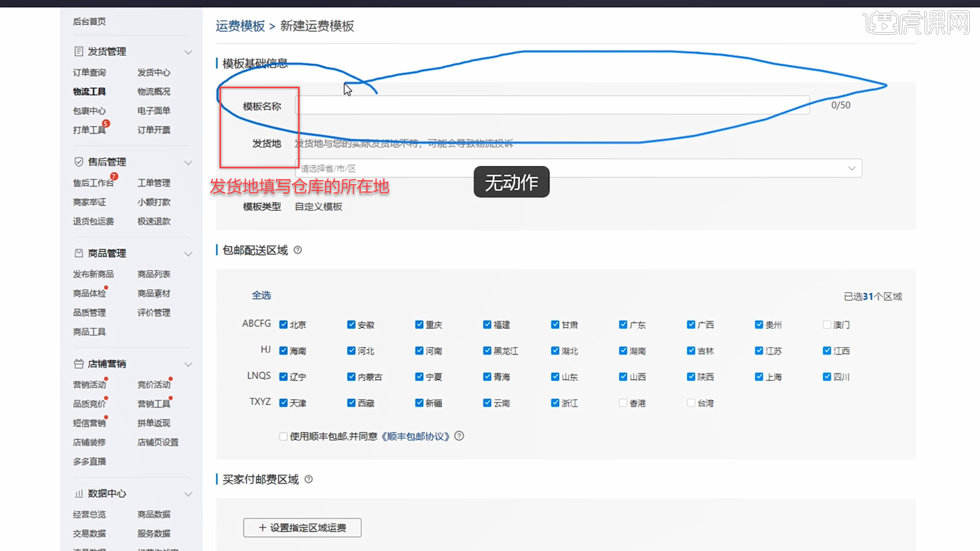The image size is (980, 551).
Task: Open 商家举证 menu item
Action: (x=89, y=203)
